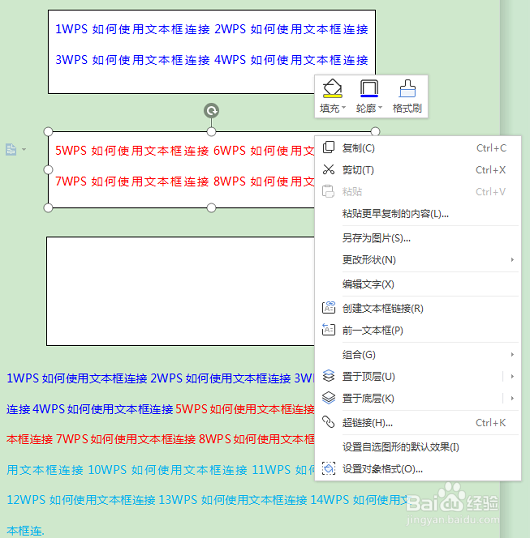
Task: Click body text line starting with 12WPS
Action: pos(208,500)
